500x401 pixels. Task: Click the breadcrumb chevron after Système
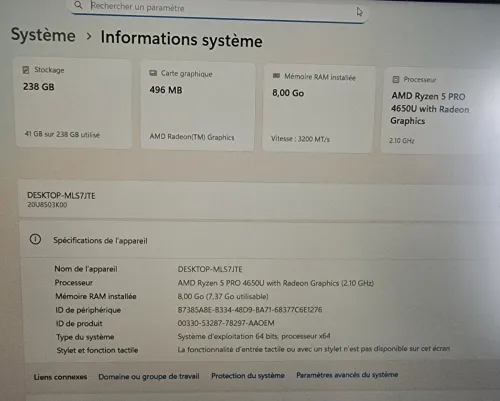click(x=89, y=36)
